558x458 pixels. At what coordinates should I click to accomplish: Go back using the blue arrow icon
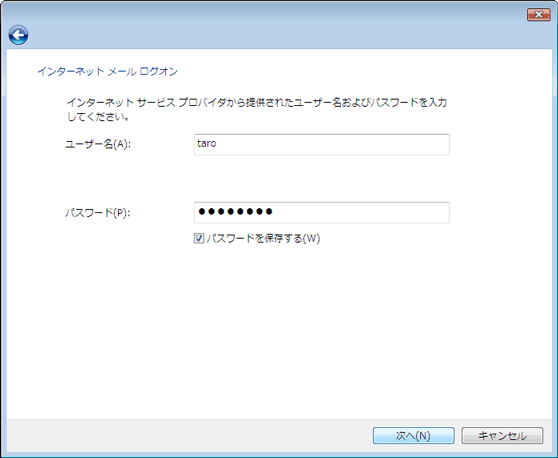click(x=19, y=35)
